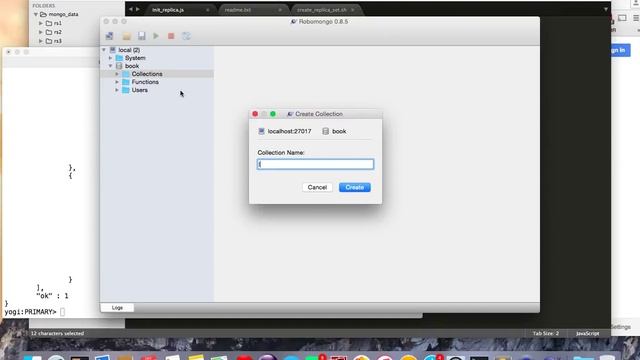Close the readme.txt tab with its x
The height and width of the screenshot is (360, 640).
[x=280, y=10]
